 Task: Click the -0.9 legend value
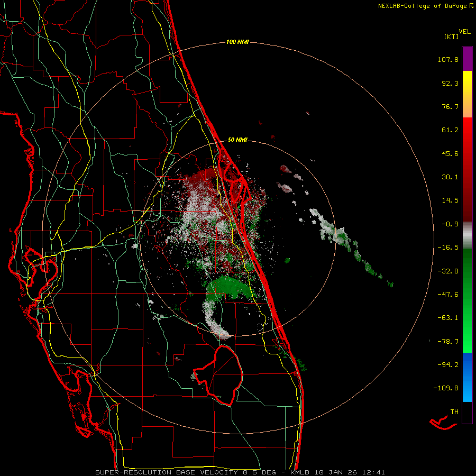click(x=450, y=224)
